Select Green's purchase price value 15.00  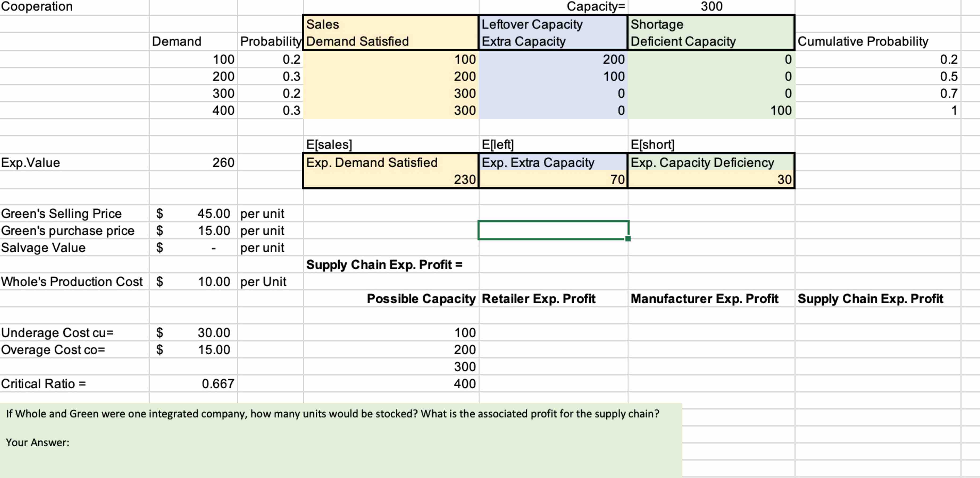tap(193, 230)
